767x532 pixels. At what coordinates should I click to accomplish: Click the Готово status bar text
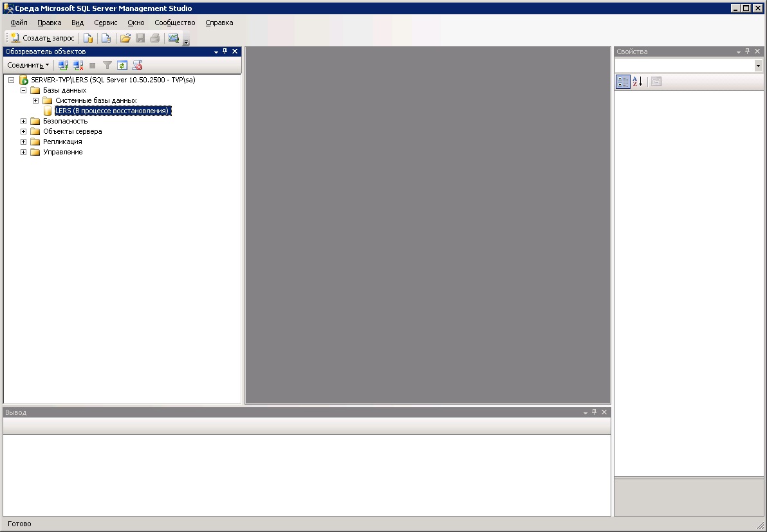click(x=19, y=524)
